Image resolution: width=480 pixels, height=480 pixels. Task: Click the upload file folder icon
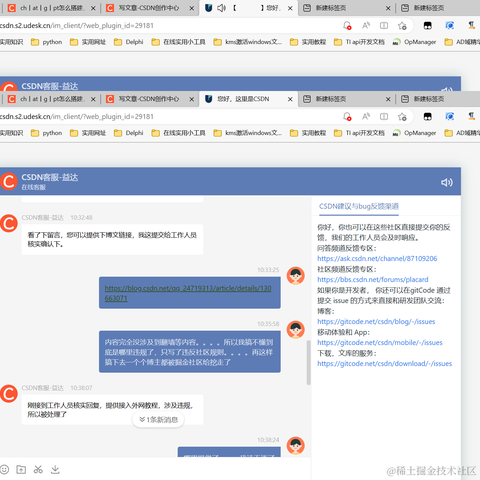pyautogui.click(x=21, y=469)
